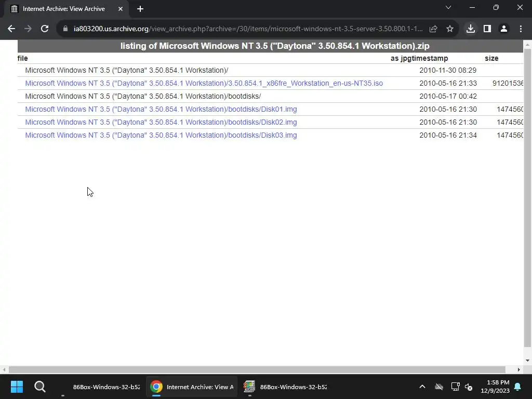Show hidden system tray icons
Screen dimensions: 532x399
[422, 387]
